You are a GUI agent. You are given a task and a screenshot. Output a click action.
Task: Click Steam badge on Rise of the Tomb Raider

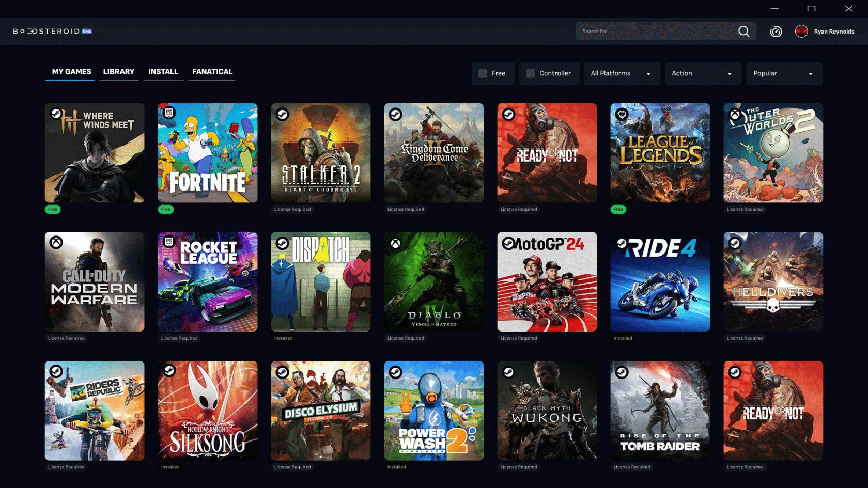[622, 372]
